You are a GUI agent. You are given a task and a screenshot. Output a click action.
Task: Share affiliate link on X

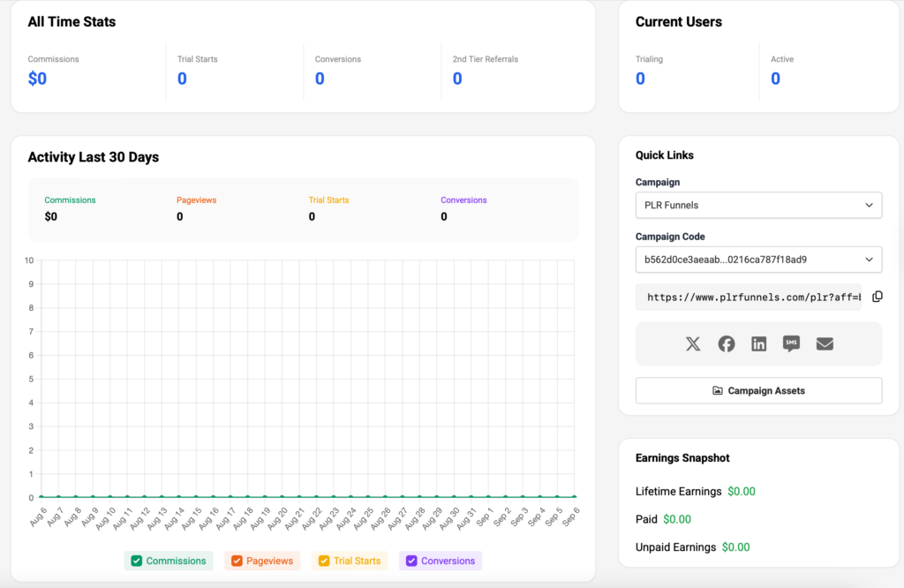[693, 343]
